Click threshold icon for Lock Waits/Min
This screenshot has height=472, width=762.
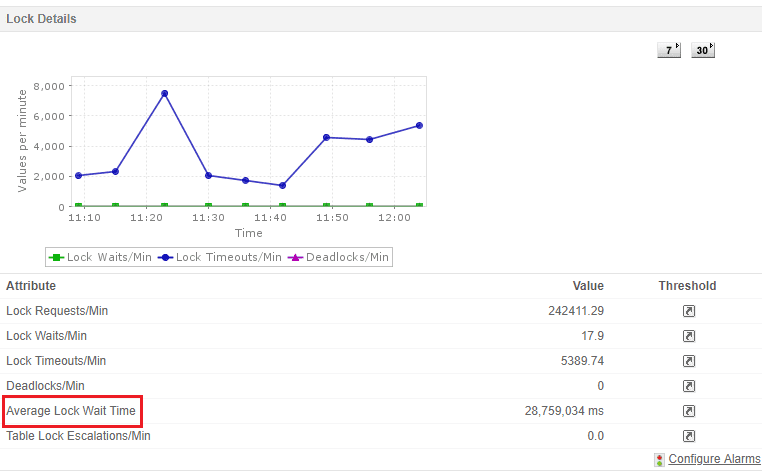coord(688,336)
